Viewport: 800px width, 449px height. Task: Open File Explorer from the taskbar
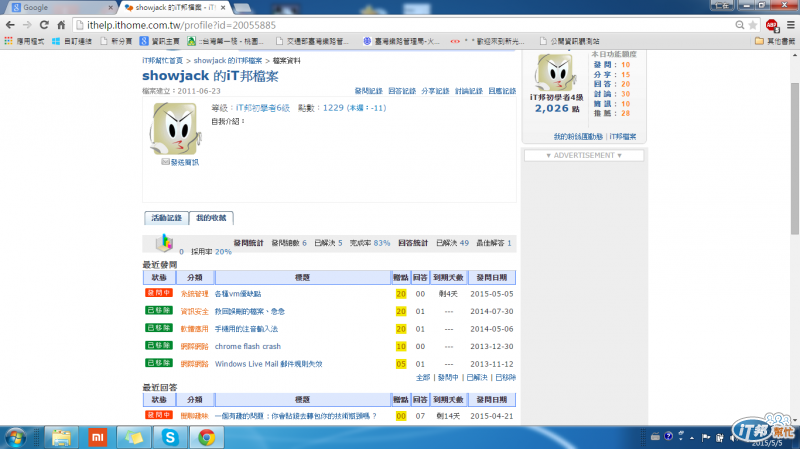61,438
